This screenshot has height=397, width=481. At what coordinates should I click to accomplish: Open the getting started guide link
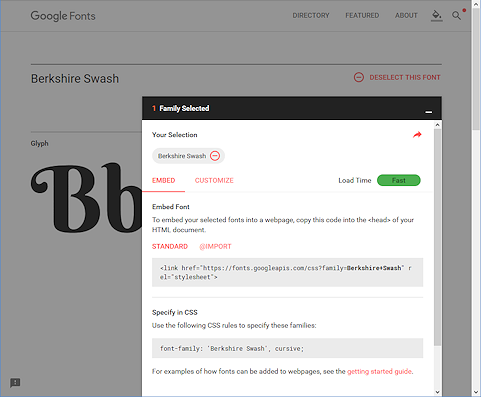379,371
